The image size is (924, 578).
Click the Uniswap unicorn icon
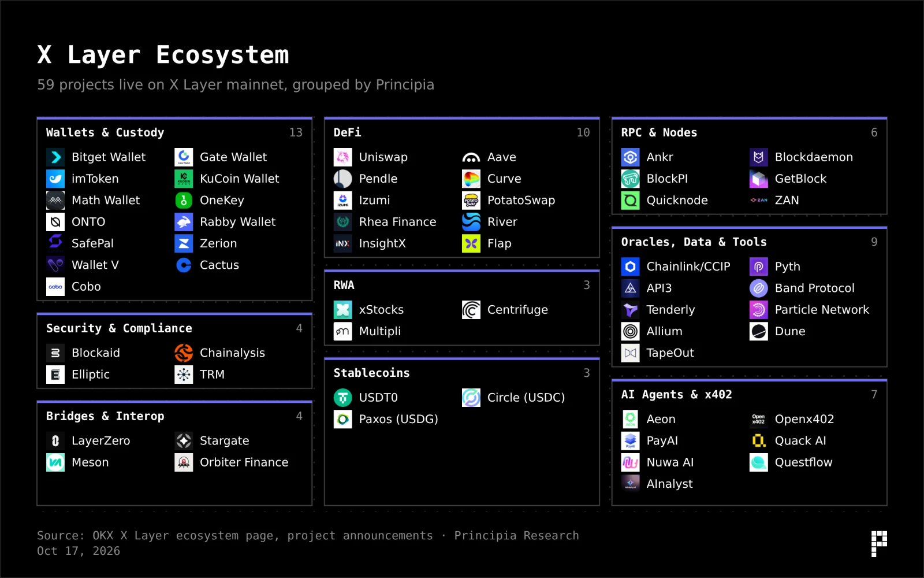tap(343, 157)
